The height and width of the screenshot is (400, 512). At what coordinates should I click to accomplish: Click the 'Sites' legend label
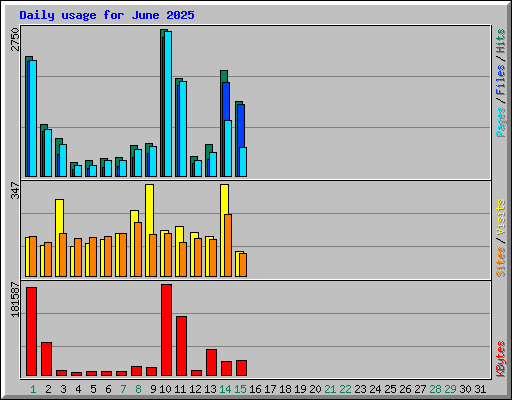click(500, 262)
